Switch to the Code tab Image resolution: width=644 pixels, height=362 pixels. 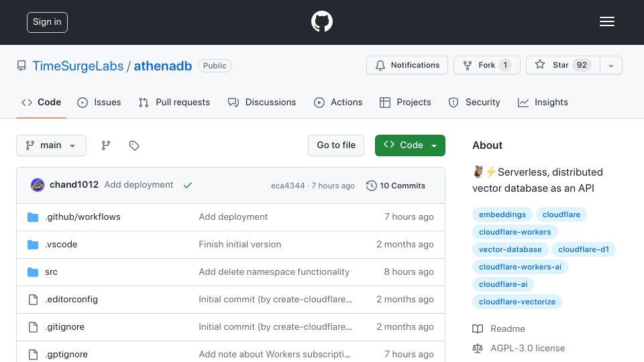[41, 102]
